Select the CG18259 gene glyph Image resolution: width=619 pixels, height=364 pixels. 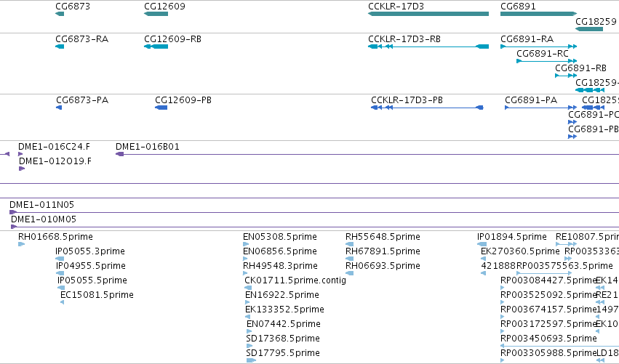[589, 29]
